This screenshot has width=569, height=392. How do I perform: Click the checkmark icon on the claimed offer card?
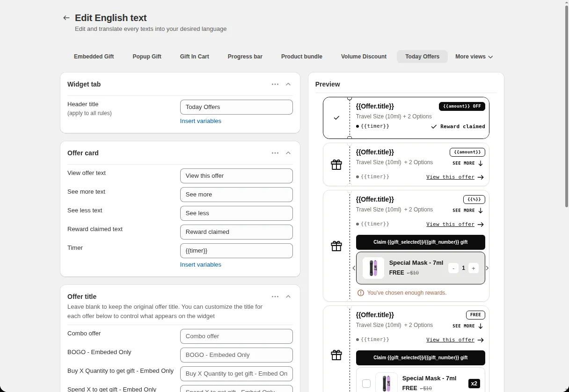(x=336, y=118)
